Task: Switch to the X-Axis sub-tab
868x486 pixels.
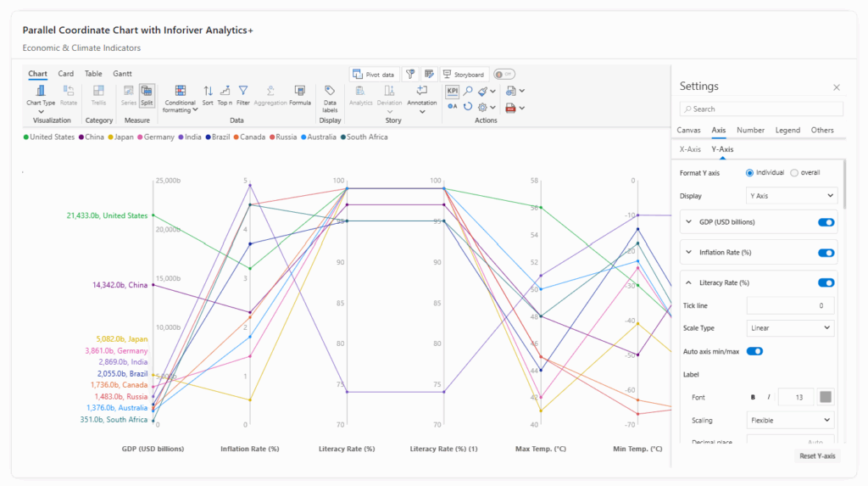Action: click(x=690, y=149)
